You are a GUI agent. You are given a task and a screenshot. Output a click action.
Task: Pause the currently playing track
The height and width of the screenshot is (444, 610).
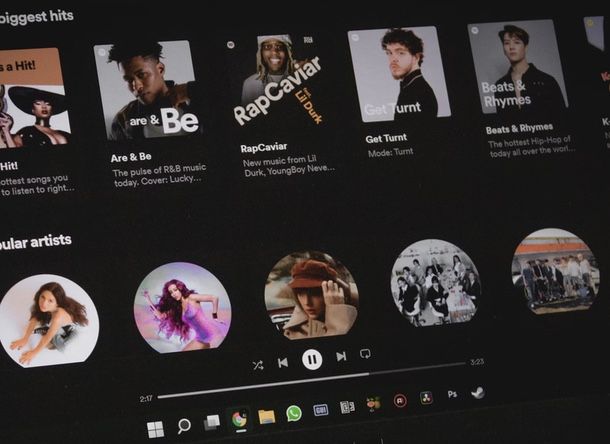click(x=312, y=359)
